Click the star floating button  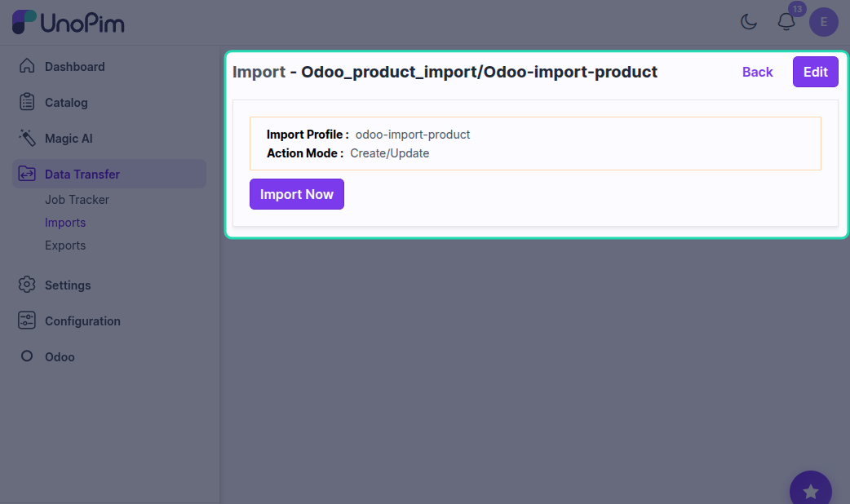(x=810, y=491)
